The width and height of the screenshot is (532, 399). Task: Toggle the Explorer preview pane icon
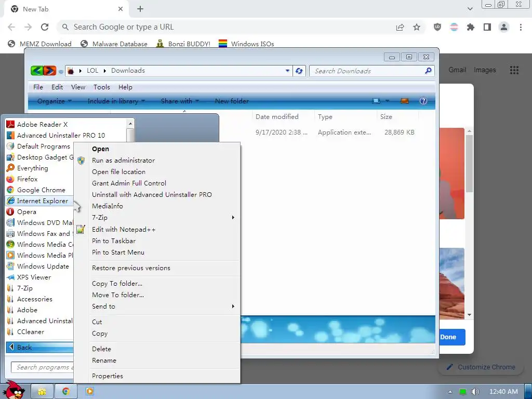click(x=404, y=101)
